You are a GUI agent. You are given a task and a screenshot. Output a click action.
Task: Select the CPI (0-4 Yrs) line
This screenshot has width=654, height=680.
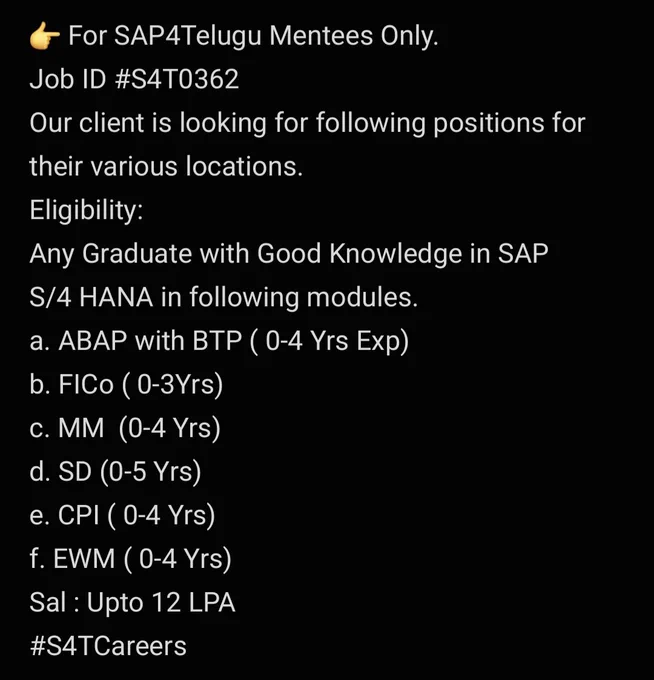122,516
